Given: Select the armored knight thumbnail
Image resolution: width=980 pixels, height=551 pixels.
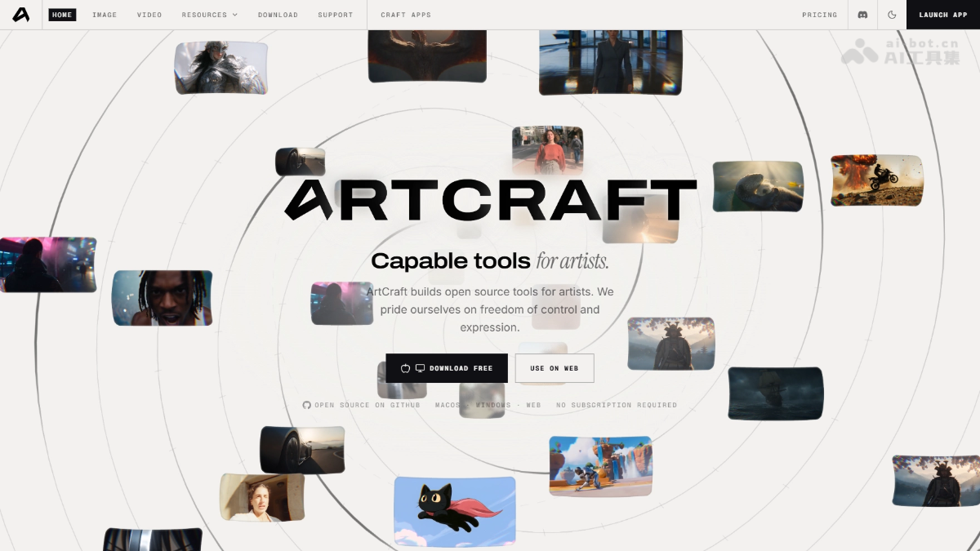Looking at the screenshot, I should [221, 68].
